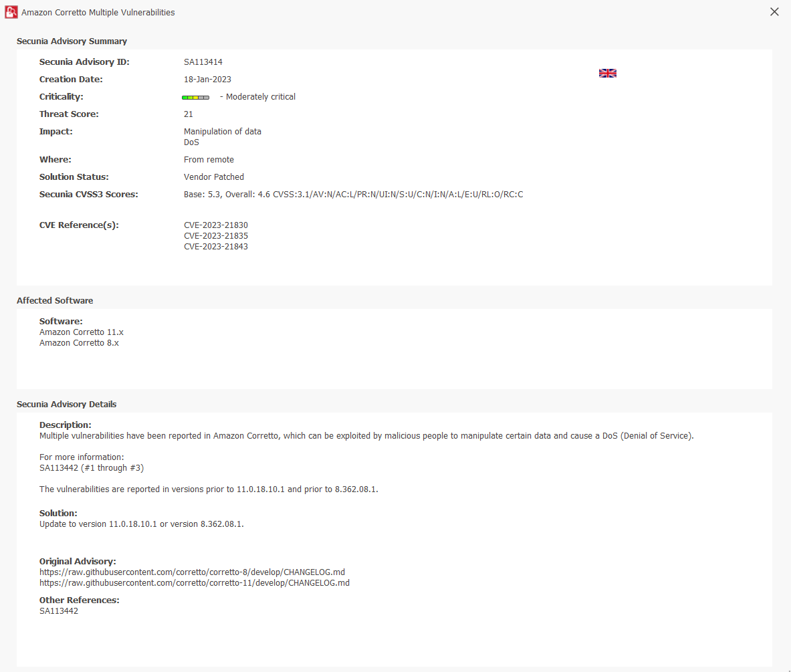791x672 pixels.
Task: Select the SA113414 advisory ID
Action: (x=204, y=61)
